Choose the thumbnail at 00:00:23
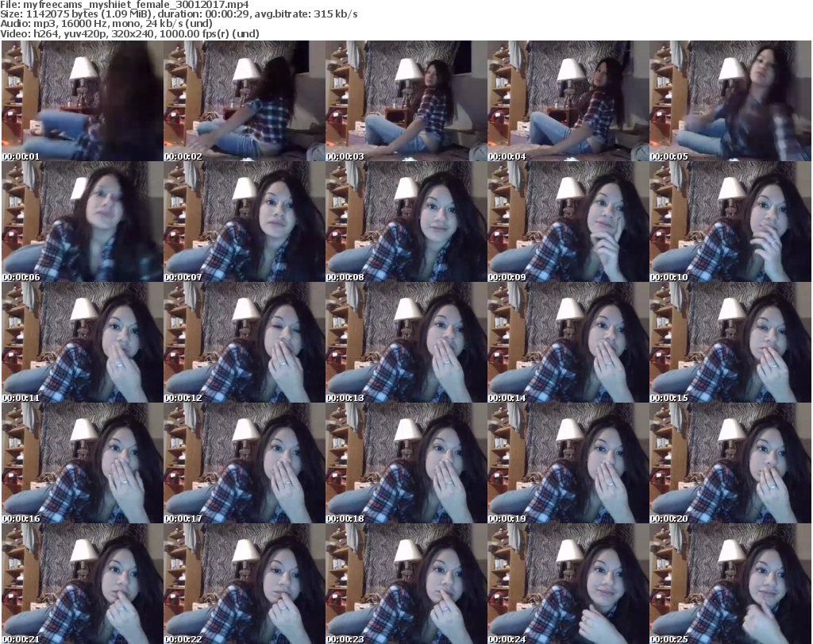The width and height of the screenshot is (813, 644). (x=406, y=584)
